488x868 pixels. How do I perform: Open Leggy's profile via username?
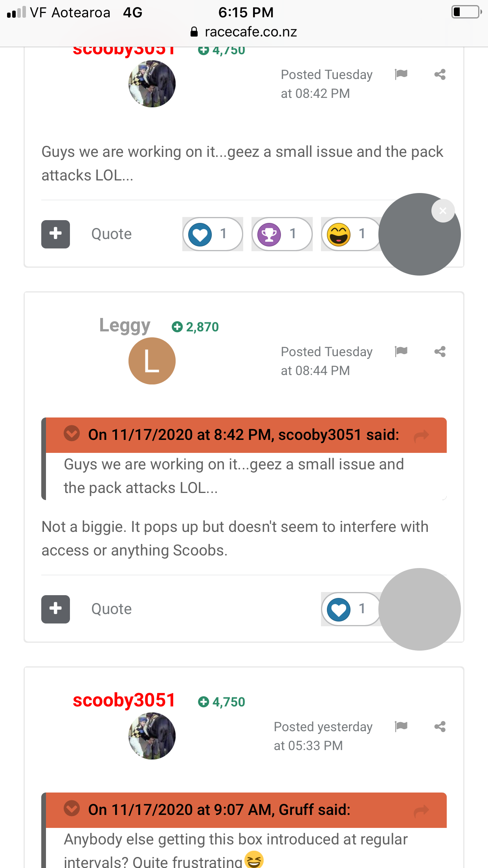point(125,326)
